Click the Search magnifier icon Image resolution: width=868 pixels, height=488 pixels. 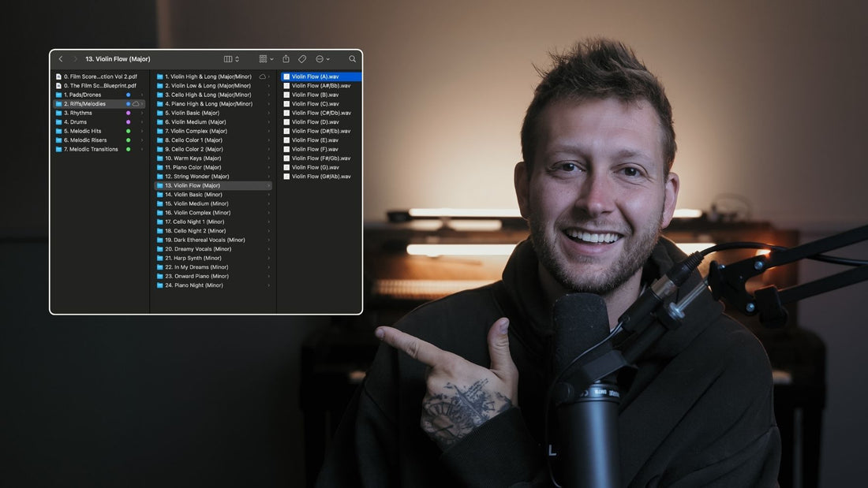point(352,58)
